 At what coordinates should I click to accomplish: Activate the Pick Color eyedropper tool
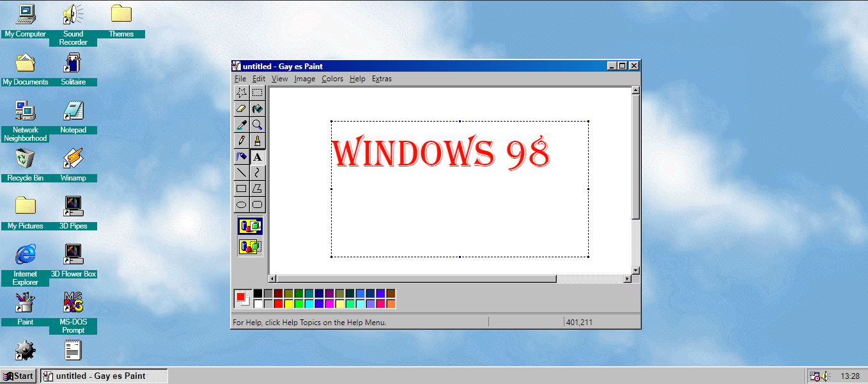pos(242,125)
